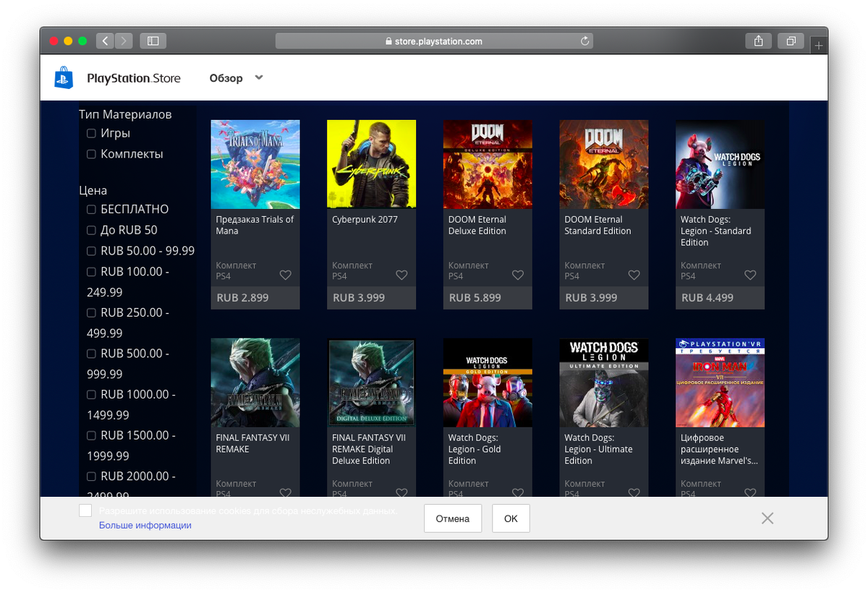Click OK in the cookie banner
The image size is (868, 593).
click(511, 519)
